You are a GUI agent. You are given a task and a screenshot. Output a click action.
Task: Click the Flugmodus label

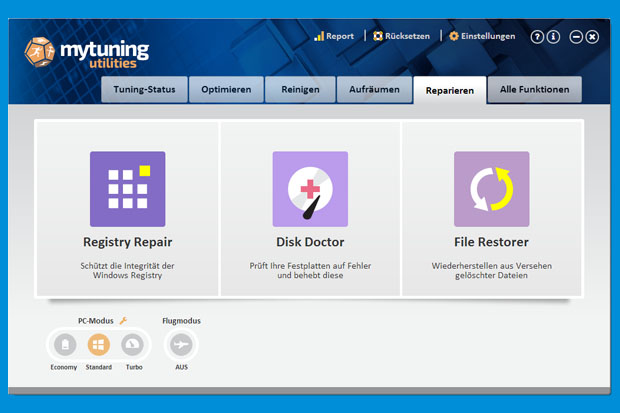click(181, 321)
